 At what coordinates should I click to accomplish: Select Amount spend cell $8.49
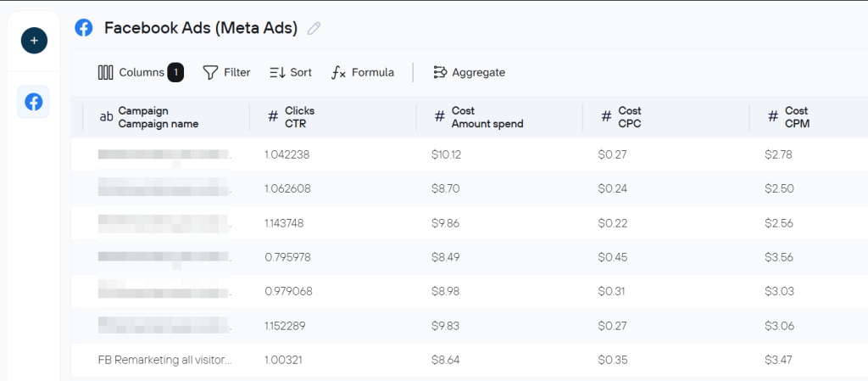(x=446, y=257)
